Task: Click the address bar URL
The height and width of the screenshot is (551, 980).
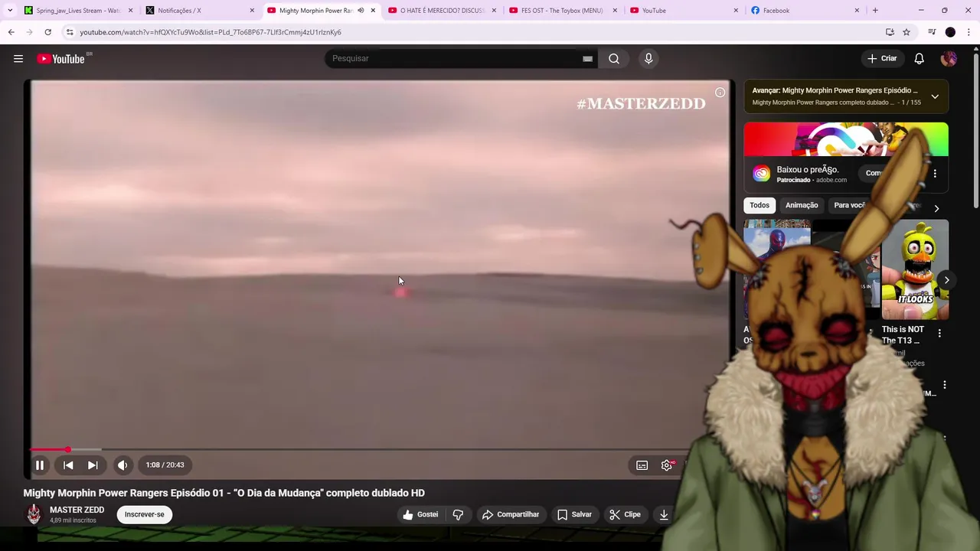Action: [211, 32]
